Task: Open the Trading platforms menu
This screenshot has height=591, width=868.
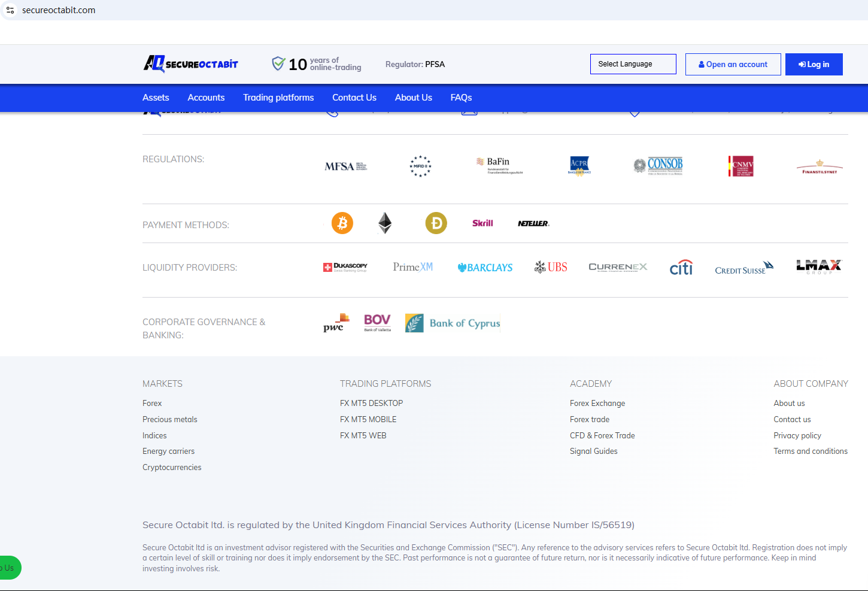Action: (x=278, y=98)
